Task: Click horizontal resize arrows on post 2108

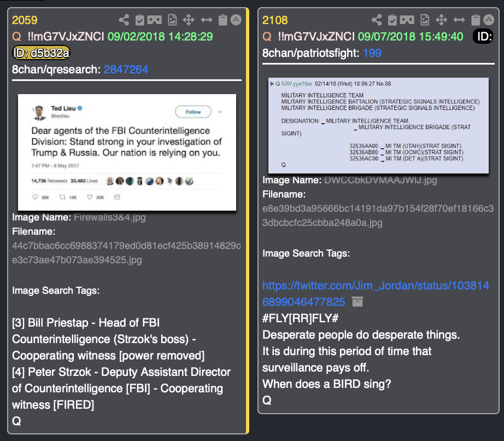Action: tap(459, 20)
